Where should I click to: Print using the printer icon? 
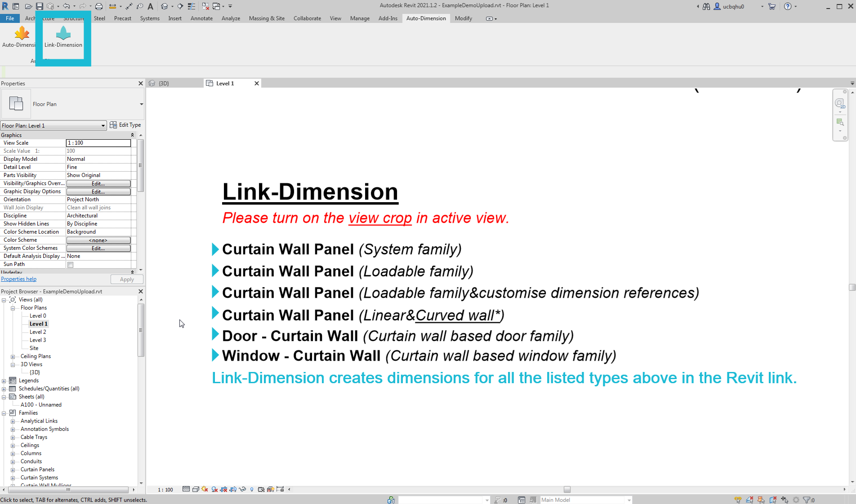pos(99,6)
